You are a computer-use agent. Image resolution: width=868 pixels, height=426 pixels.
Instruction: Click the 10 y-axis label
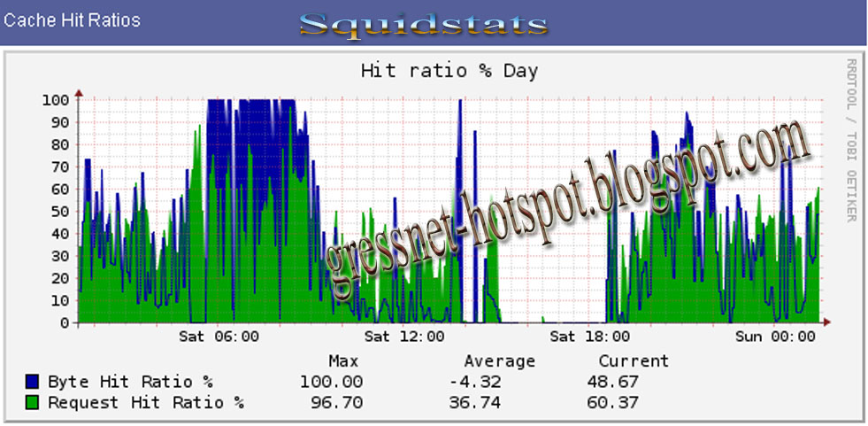pos(60,300)
